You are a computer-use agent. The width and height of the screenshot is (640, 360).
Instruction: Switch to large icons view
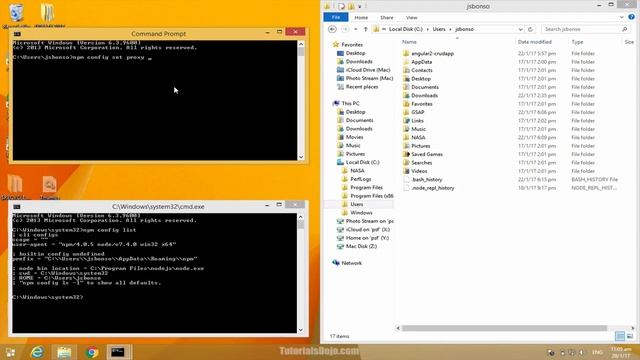click(x=630, y=336)
